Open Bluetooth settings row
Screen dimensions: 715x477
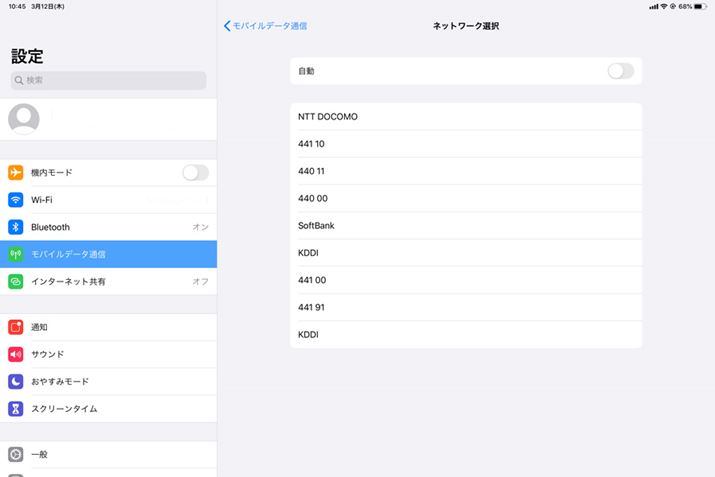(109, 227)
